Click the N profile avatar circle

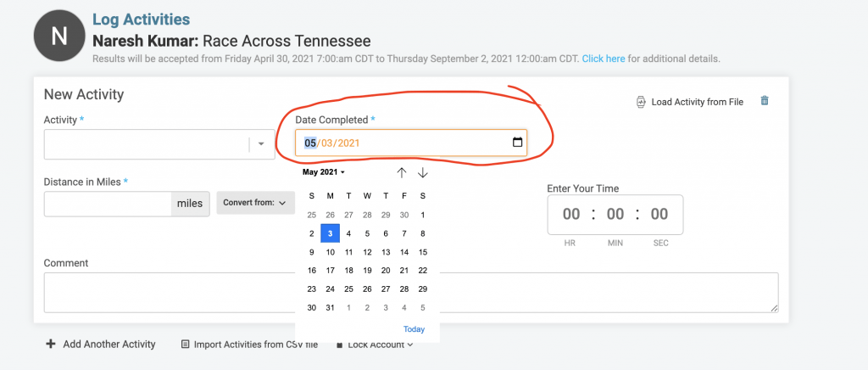tap(59, 36)
